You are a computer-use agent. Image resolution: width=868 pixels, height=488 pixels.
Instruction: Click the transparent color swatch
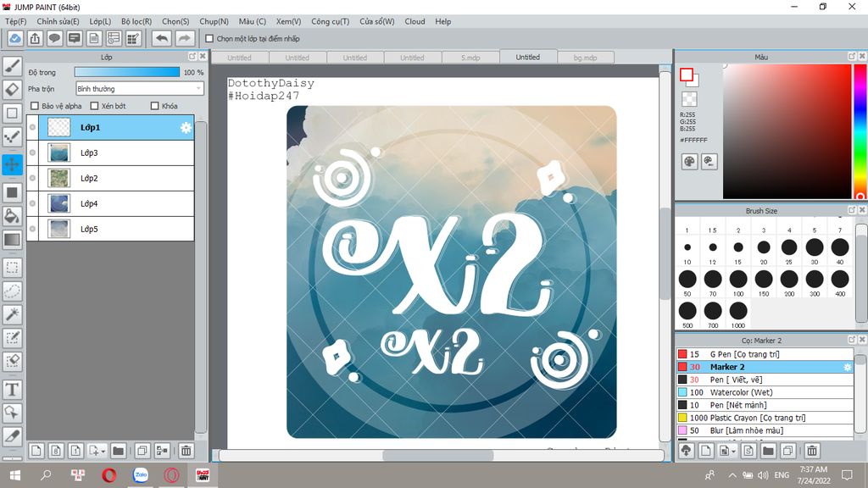click(x=689, y=99)
